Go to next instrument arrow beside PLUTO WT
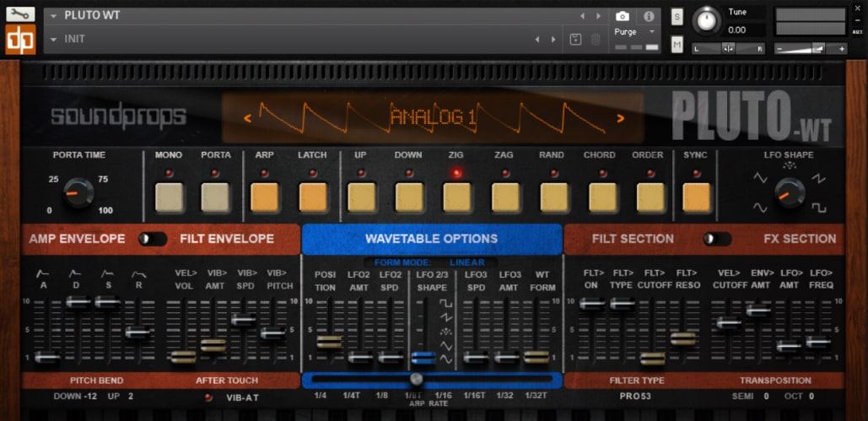868x421 pixels. [598, 16]
